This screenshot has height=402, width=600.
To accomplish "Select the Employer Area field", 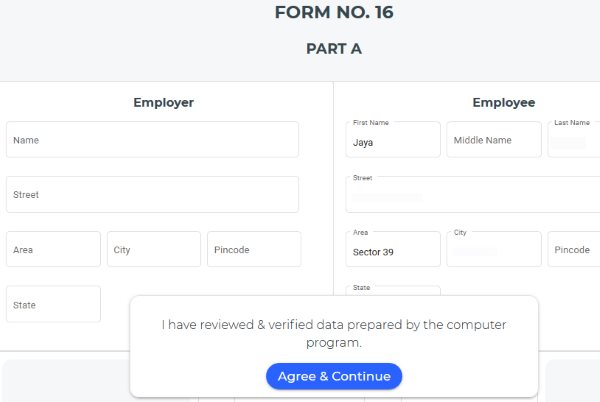I will tap(53, 249).
